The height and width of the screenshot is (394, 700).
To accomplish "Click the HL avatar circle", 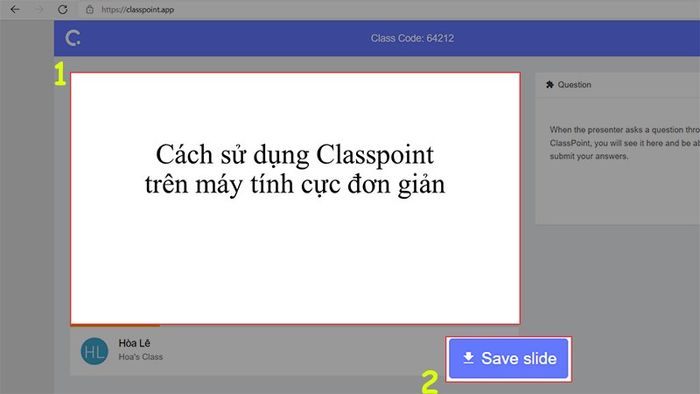I will (94, 351).
